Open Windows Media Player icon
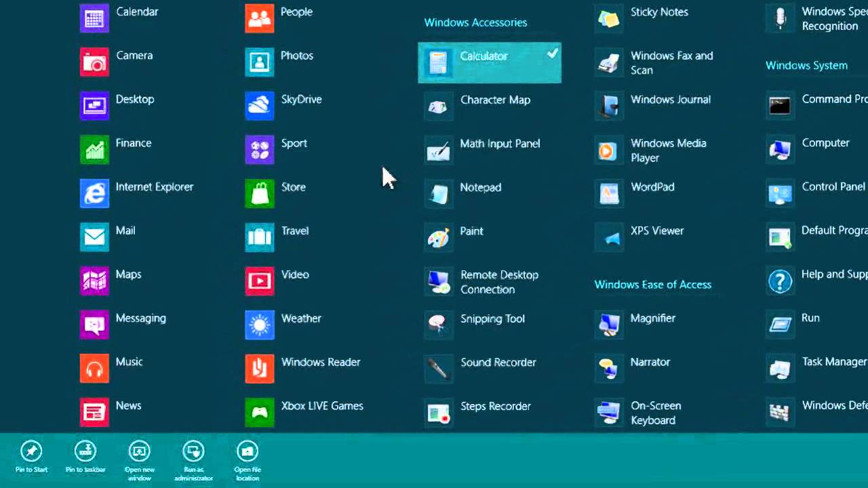868x488 pixels. 608,150
